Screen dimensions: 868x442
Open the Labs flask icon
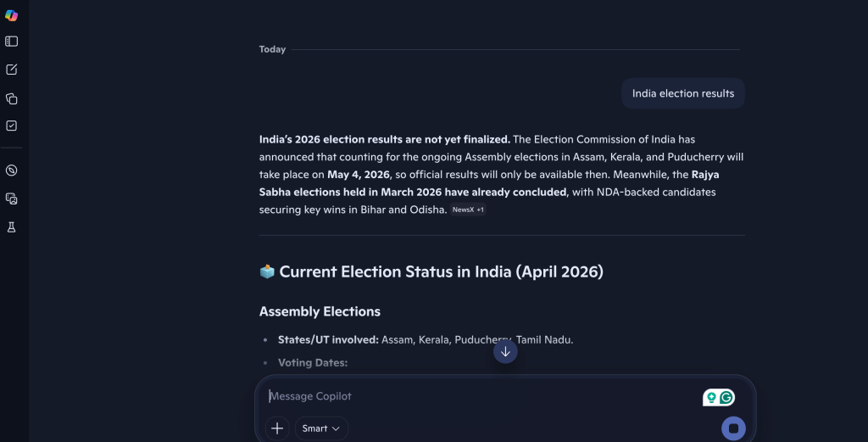click(x=12, y=227)
